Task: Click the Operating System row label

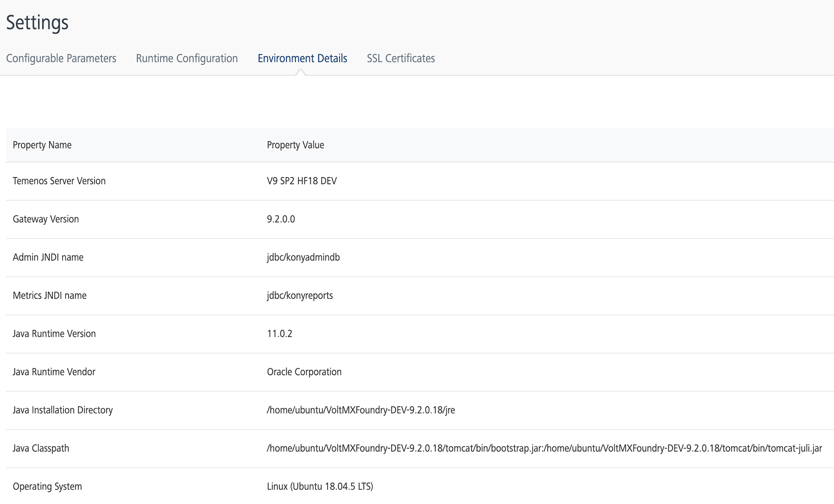Action: 47,486
